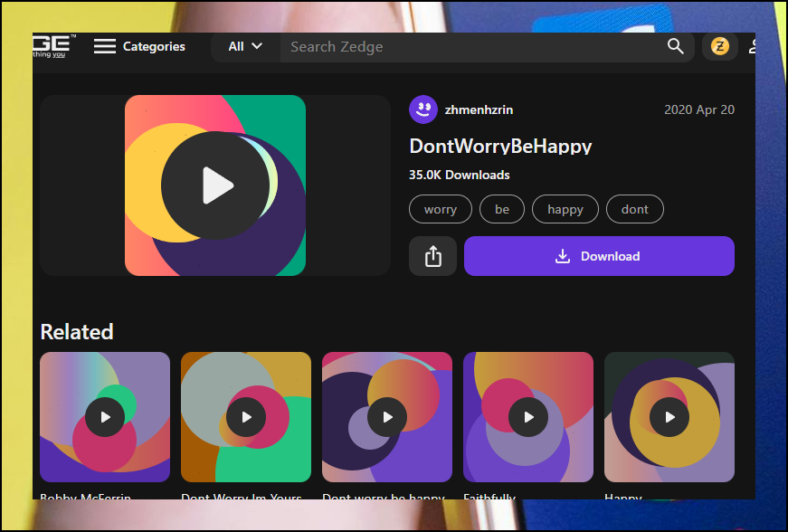The width and height of the screenshot is (788, 532).
Task: Play the Bobby McFerrin related ringtone
Action: [105, 417]
